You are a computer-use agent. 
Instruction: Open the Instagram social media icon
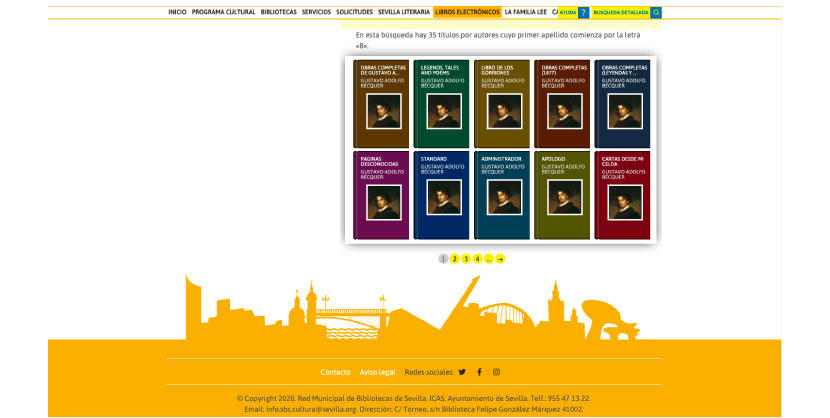(496, 372)
